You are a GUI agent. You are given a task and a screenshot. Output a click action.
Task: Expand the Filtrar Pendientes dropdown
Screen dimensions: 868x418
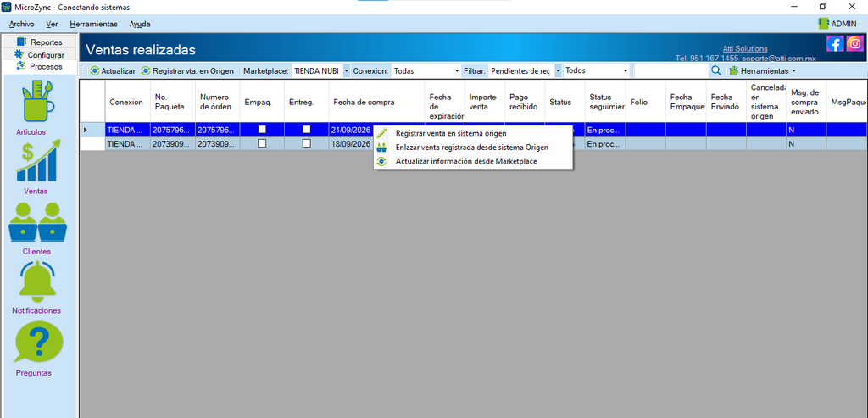(x=558, y=71)
